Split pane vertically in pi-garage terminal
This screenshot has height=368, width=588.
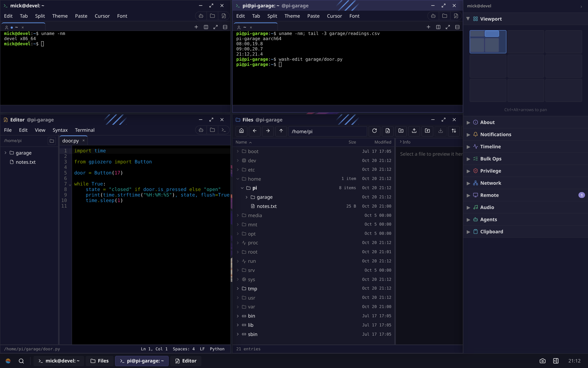coord(438,27)
